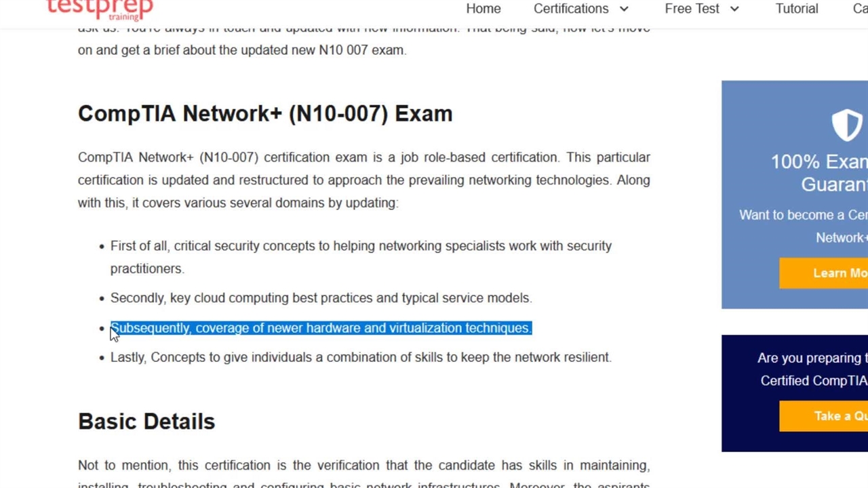Click the highlighted 'Subsequently, coverage' bullet text
This screenshot has width=868, height=488.
pos(321,328)
